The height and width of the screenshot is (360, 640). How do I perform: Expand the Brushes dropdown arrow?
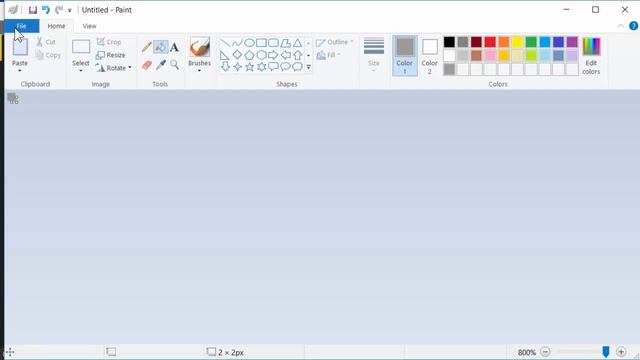(200, 71)
